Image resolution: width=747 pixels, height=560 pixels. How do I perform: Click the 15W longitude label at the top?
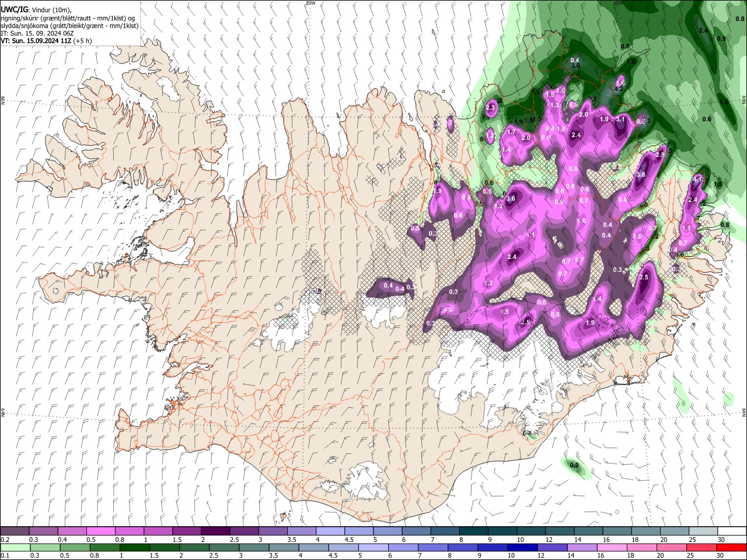pos(619,2)
